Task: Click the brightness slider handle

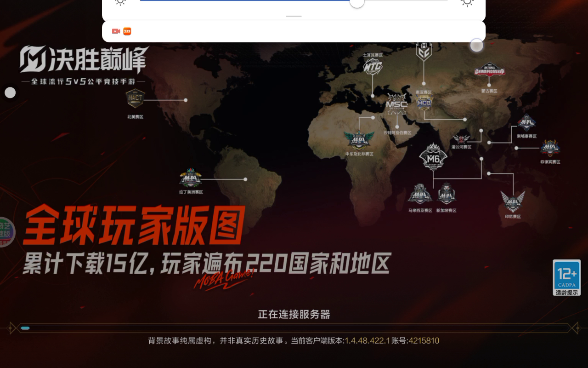Action: (x=357, y=2)
